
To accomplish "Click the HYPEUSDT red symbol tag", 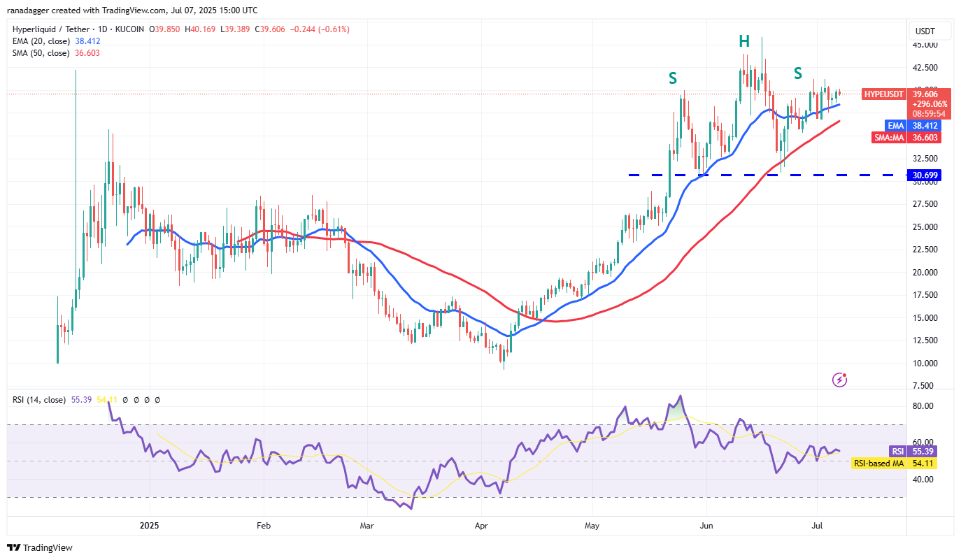I will 884,94.
